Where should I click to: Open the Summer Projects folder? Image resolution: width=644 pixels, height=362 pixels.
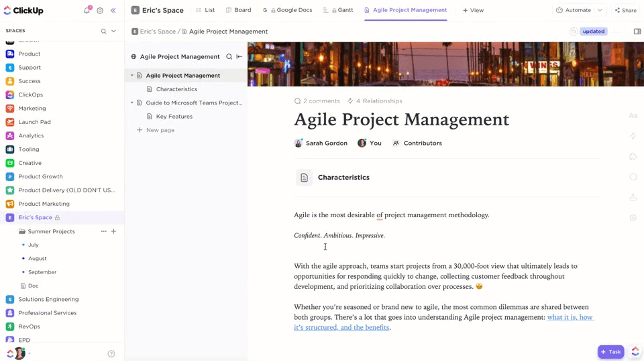(x=52, y=231)
